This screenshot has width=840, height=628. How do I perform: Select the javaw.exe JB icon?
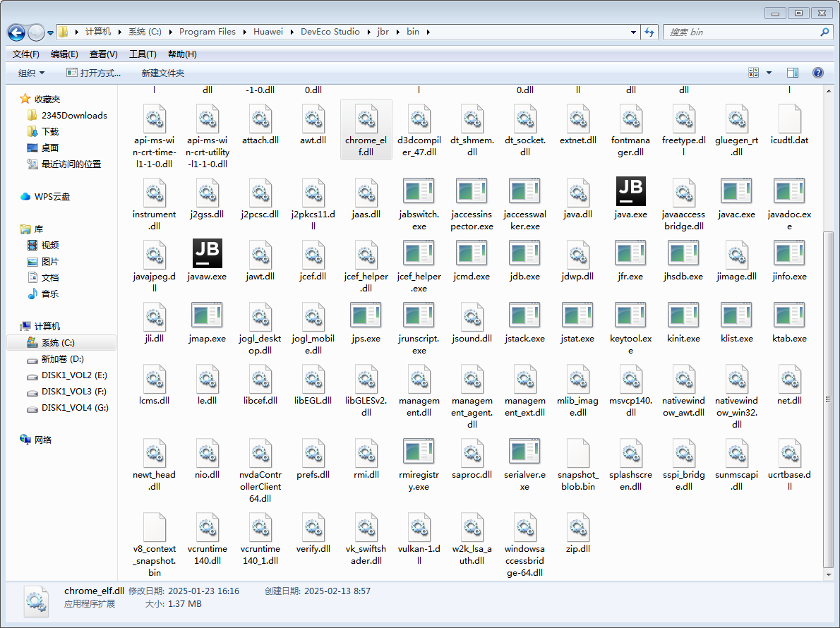pyautogui.click(x=208, y=253)
